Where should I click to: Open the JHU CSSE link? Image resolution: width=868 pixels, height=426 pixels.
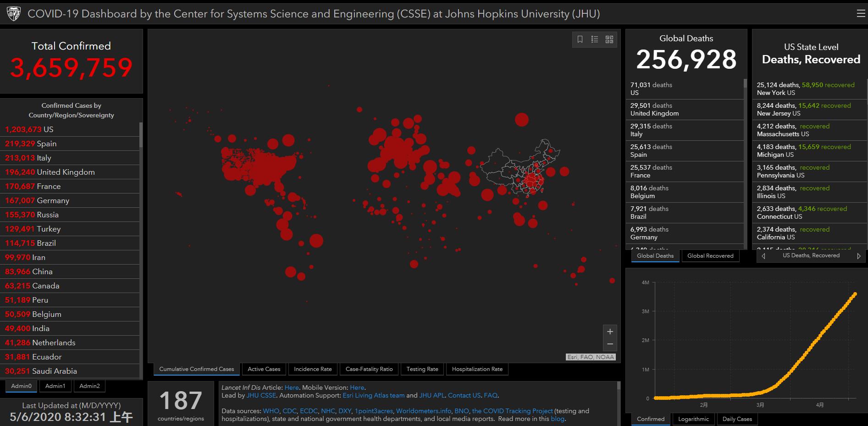pyautogui.click(x=261, y=395)
